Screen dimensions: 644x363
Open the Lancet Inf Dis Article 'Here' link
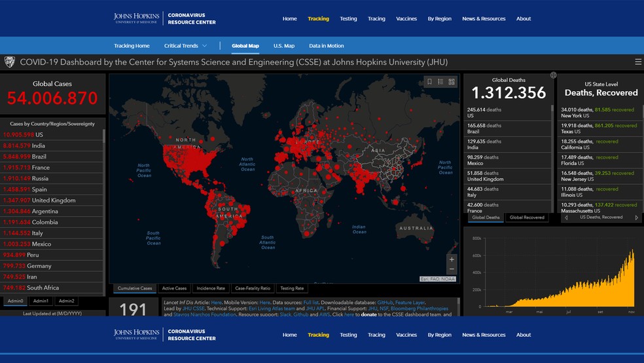coord(216,303)
